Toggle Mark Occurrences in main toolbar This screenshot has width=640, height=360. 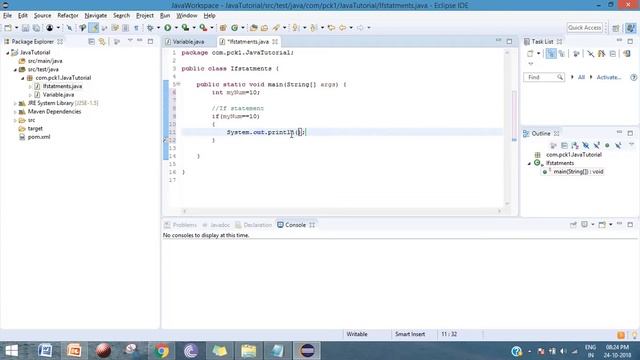(94, 28)
